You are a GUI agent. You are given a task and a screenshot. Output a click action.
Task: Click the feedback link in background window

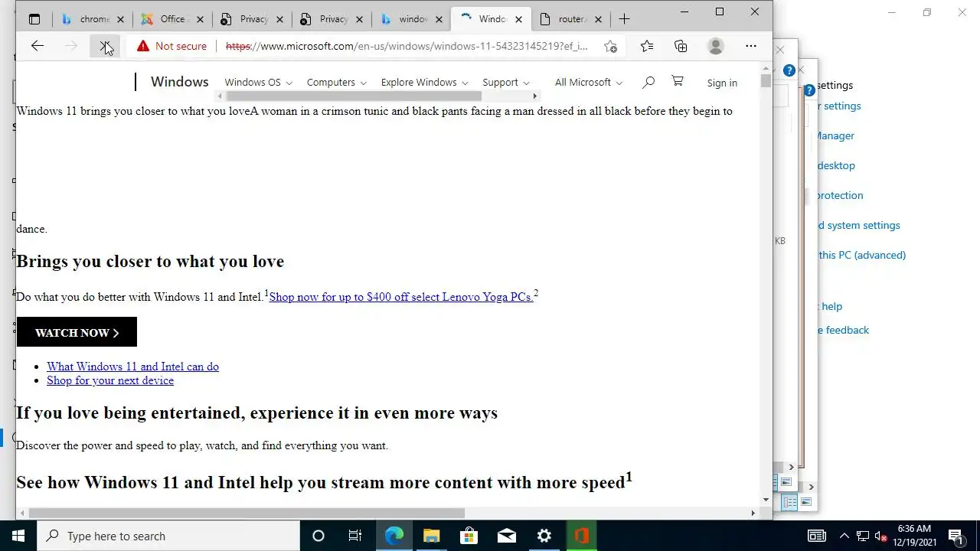point(843,330)
